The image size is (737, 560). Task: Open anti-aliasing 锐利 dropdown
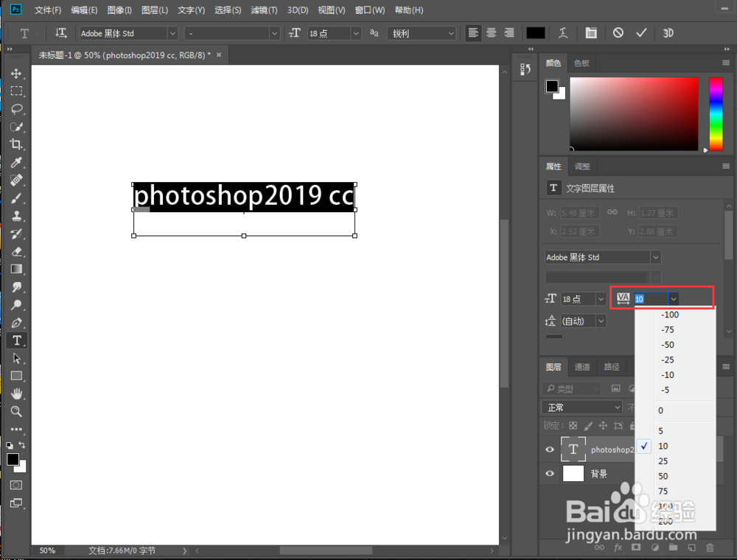[422, 33]
